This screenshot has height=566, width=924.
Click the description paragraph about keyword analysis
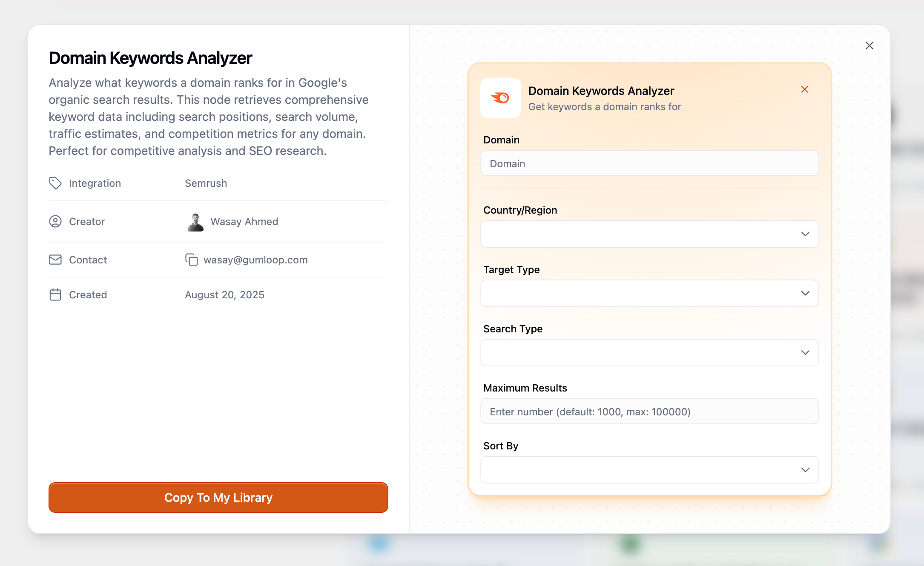click(209, 117)
